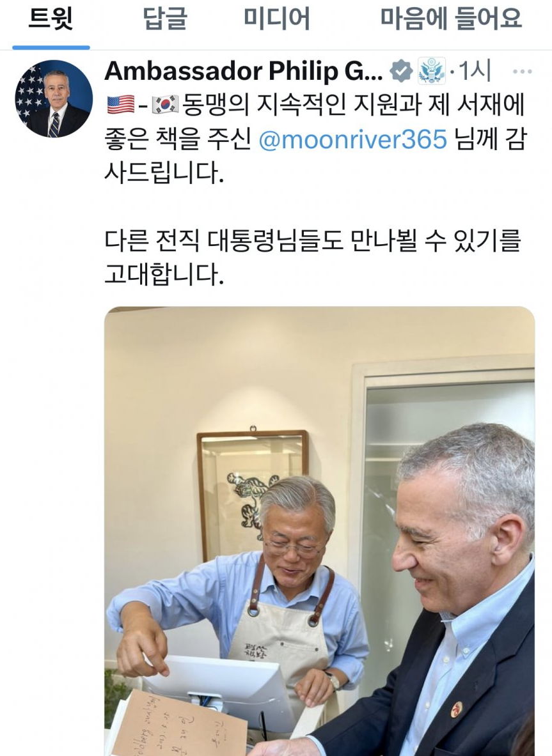
Task: Click the South Korean flag emoji
Action: pyautogui.click(x=166, y=105)
